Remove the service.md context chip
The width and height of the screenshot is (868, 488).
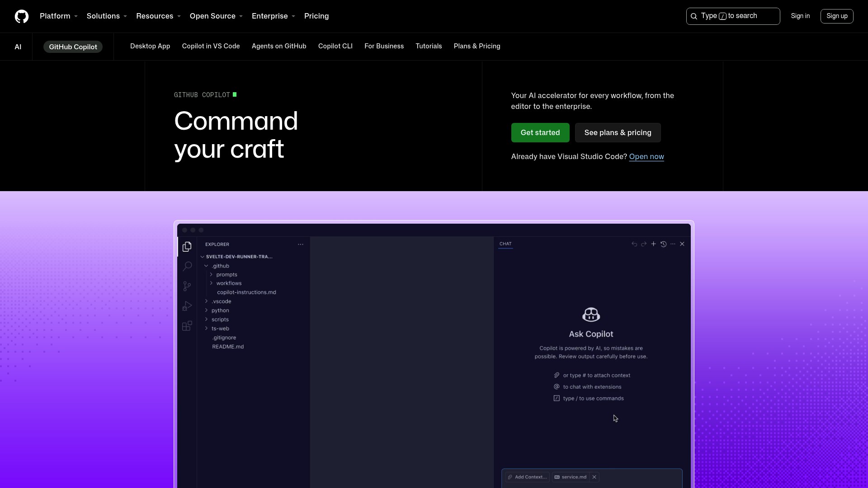594,477
